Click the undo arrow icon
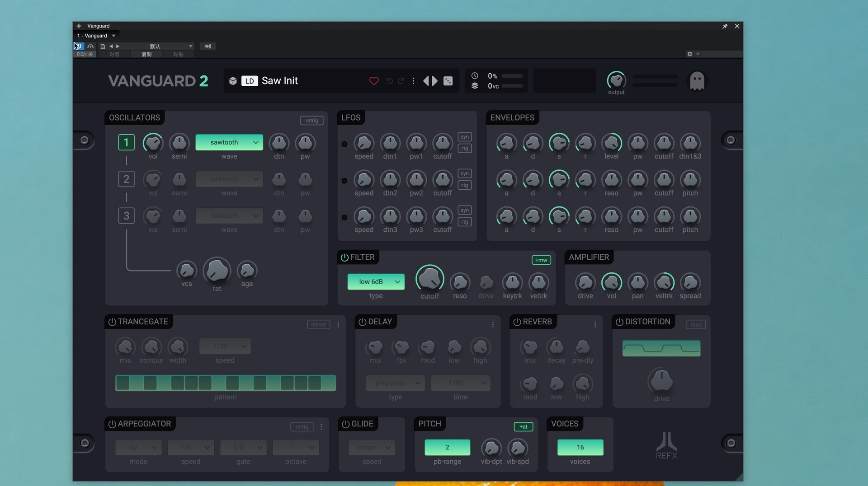868x486 pixels. pyautogui.click(x=390, y=81)
